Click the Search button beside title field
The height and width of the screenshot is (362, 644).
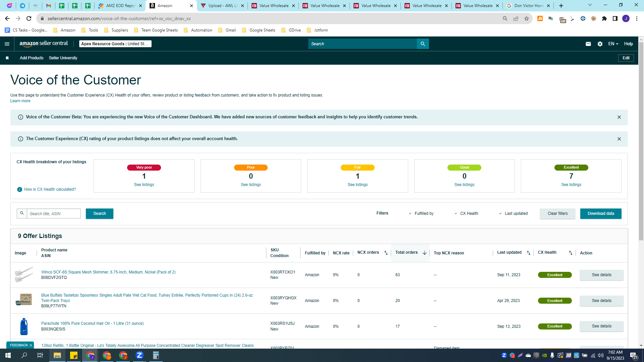(x=100, y=214)
